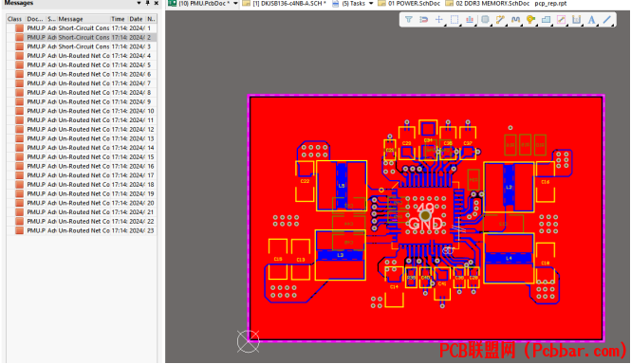This screenshot has width=631, height=364.
Task: Switch to 02 DDR3 MEMORY.SchDoc tab
Action: [x=488, y=3]
